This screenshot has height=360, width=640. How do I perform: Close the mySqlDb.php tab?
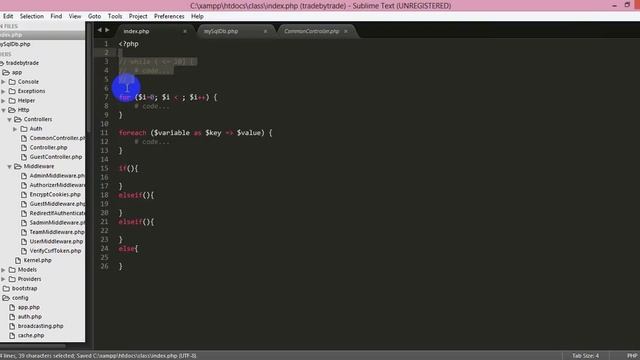tap(265, 31)
